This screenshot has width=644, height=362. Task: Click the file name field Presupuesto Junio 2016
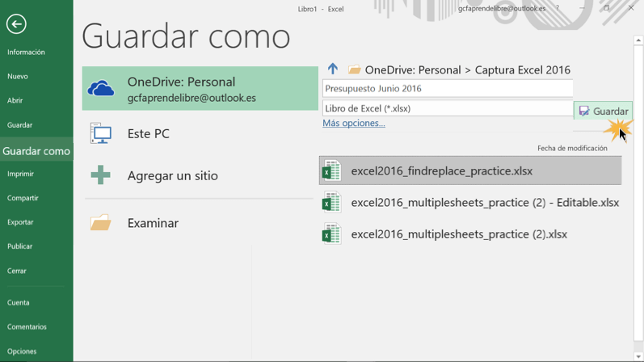click(448, 88)
